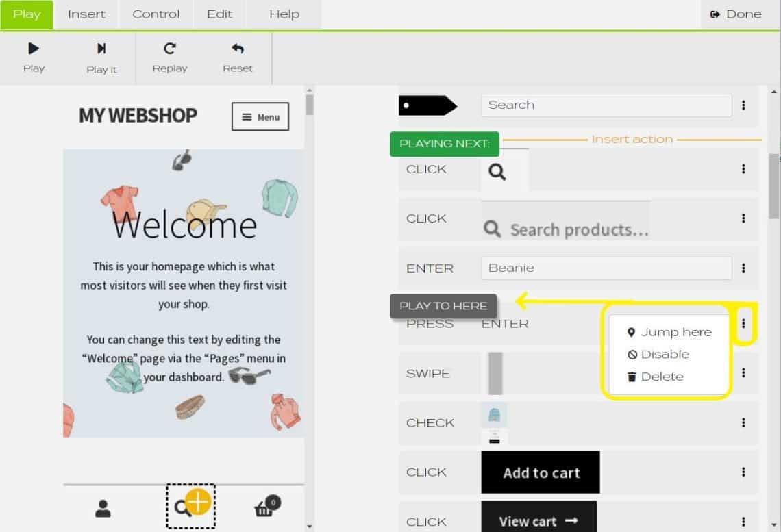This screenshot has height=532, width=781.
Task: Select the Play It icon
Action: (101, 49)
